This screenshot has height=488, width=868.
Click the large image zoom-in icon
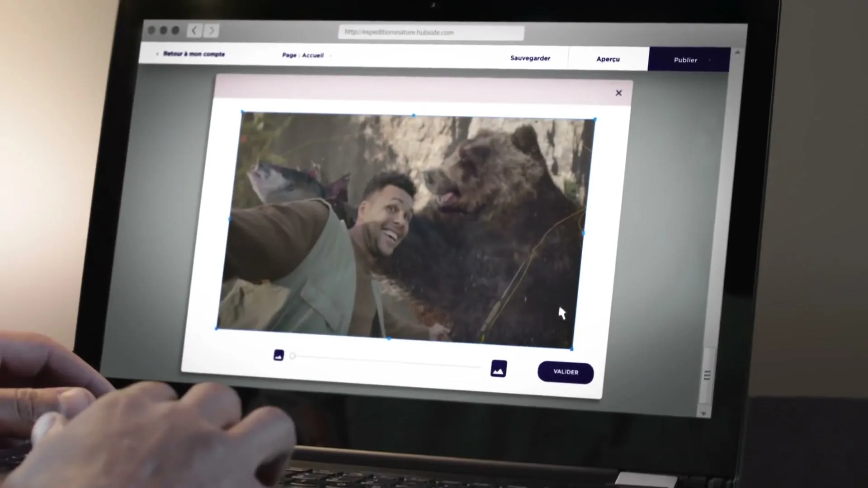[x=498, y=369]
